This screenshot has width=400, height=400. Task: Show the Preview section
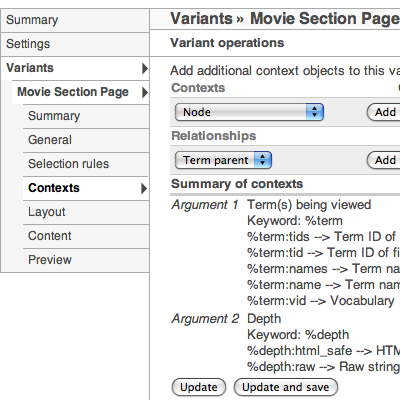86,260
